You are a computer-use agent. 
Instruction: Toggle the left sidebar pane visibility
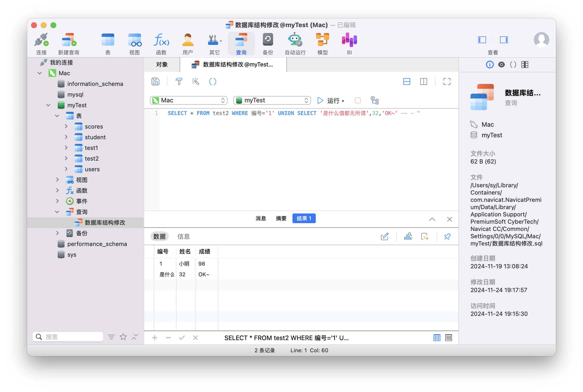[x=482, y=40]
